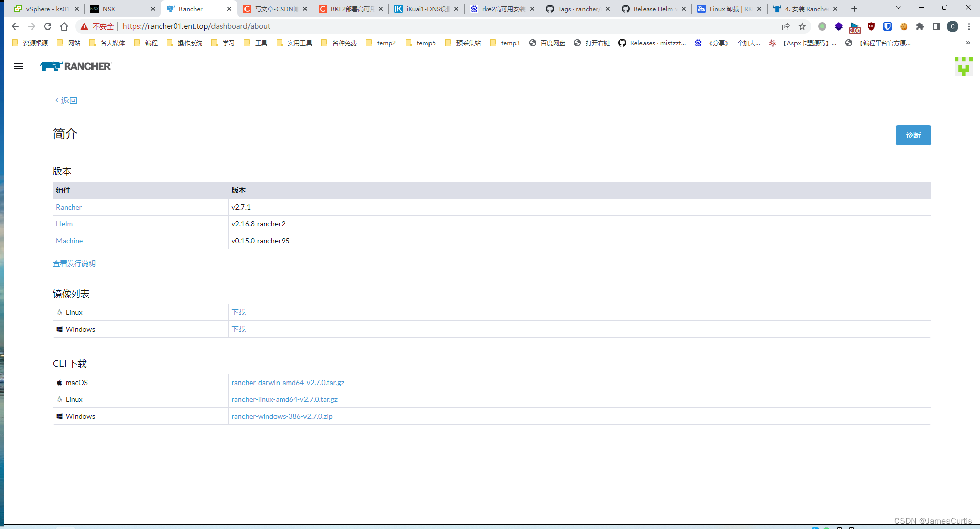The height and width of the screenshot is (529, 980).
Task: Switch to Release Helm tab
Action: click(654, 9)
